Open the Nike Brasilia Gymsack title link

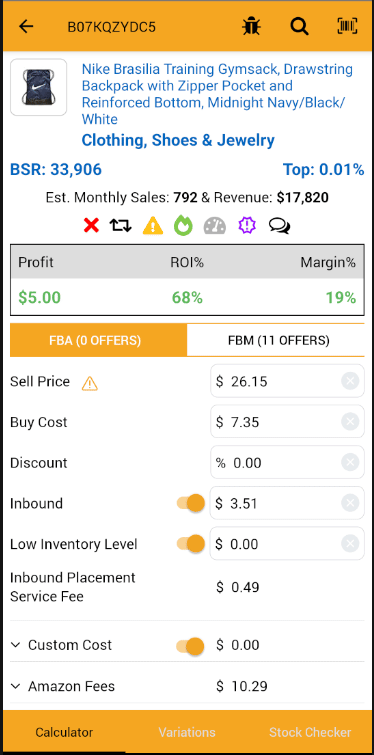(217, 94)
